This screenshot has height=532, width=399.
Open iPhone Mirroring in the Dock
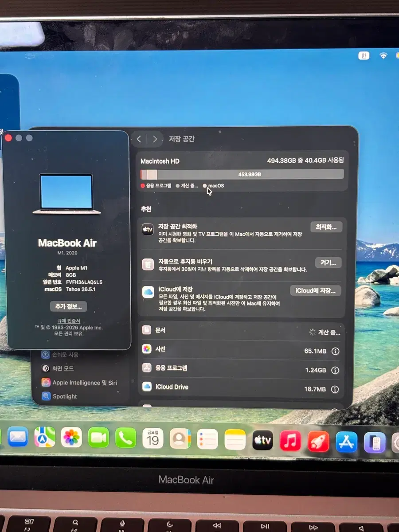374,443
